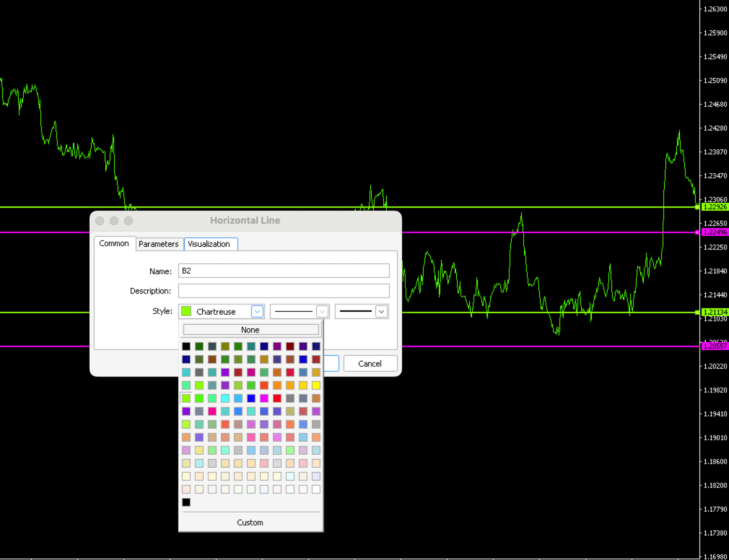729x560 pixels.
Task: Switch to the Parameters tab
Action: pos(159,244)
